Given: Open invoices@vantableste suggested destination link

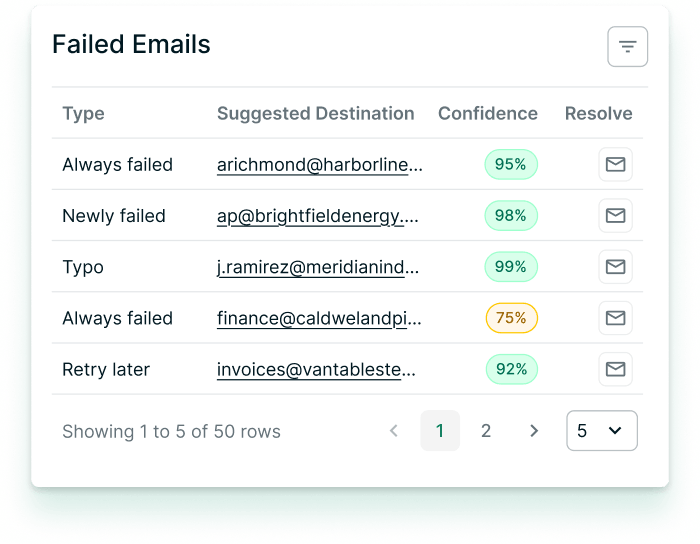Looking at the screenshot, I should pyautogui.click(x=316, y=370).
